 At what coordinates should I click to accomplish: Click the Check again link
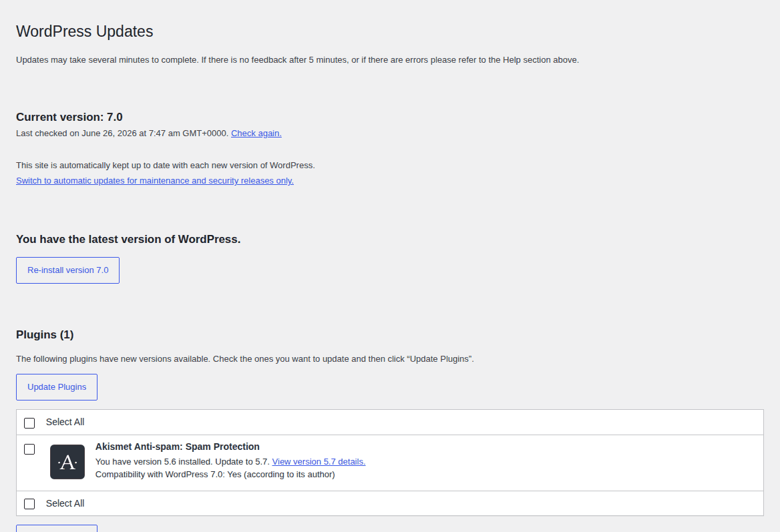click(x=256, y=134)
